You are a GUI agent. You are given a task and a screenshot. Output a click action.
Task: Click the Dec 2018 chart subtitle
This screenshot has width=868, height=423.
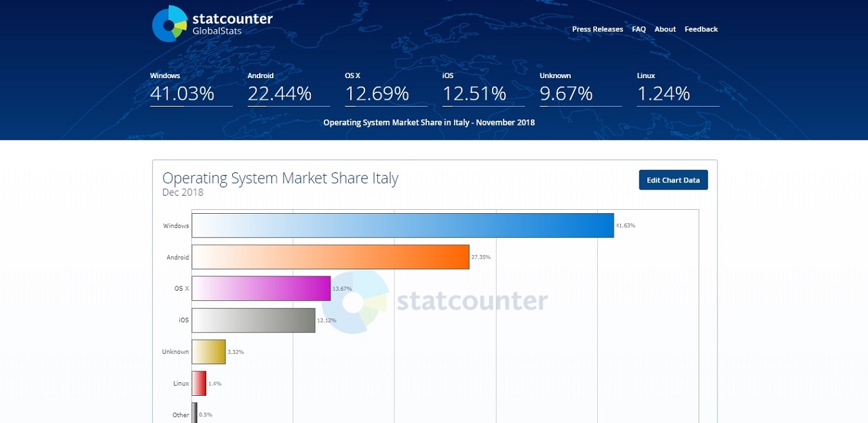183,192
